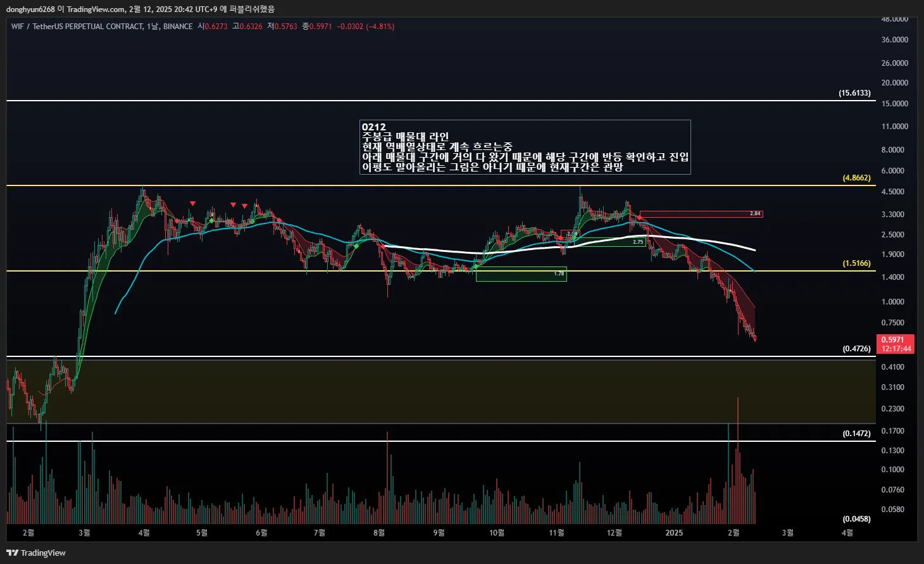
Task: Click the 0.7500 price axis value
Action: click(892, 323)
